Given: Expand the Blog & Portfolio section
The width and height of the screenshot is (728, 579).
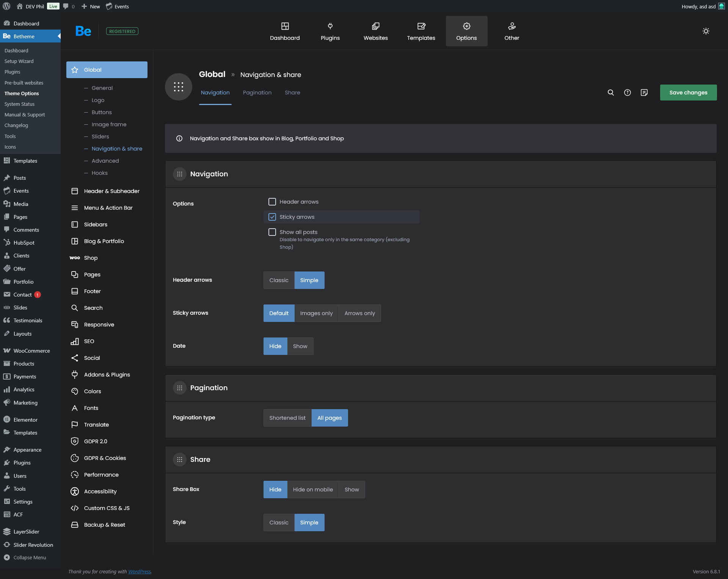Looking at the screenshot, I should pos(104,241).
